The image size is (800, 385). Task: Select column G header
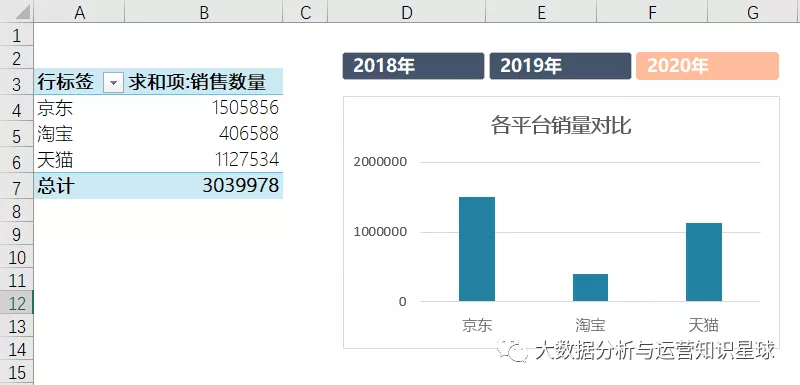point(754,12)
